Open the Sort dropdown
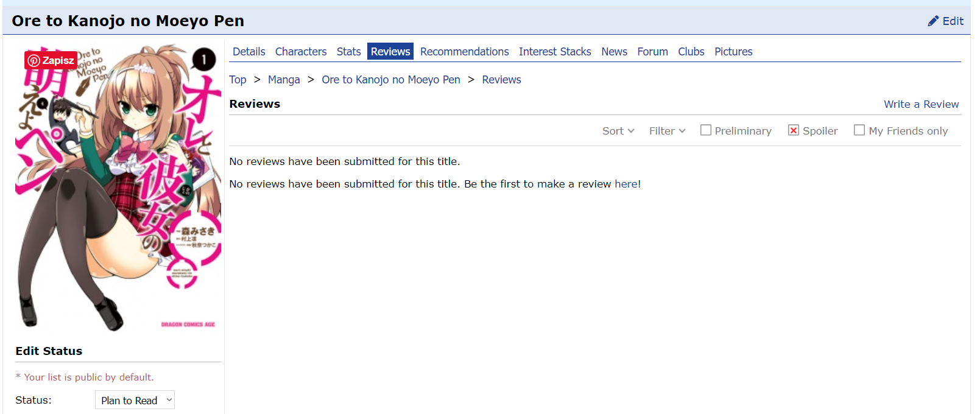 pyautogui.click(x=618, y=131)
